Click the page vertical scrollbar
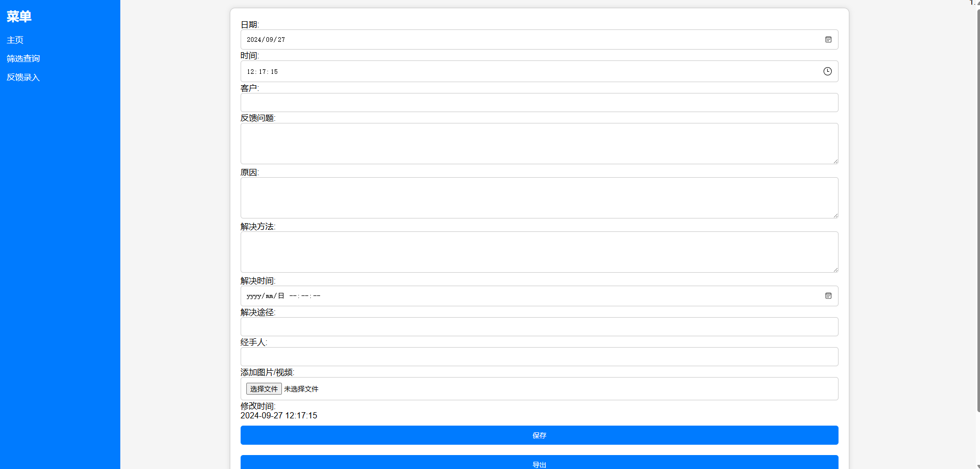 (978, 211)
